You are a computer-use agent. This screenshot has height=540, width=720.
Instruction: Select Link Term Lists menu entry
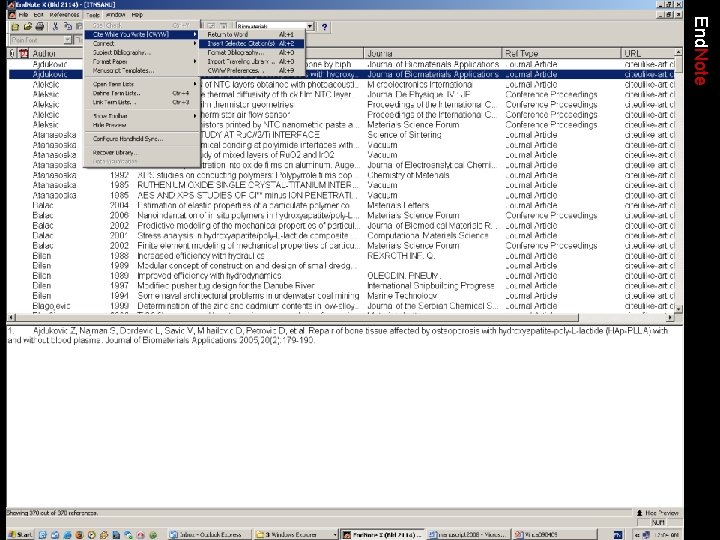(x=142, y=102)
